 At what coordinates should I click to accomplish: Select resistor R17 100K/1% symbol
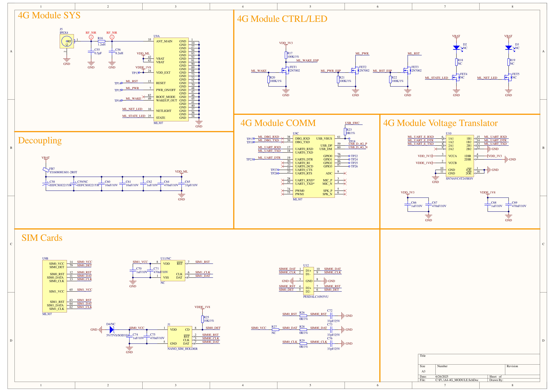click(x=286, y=55)
